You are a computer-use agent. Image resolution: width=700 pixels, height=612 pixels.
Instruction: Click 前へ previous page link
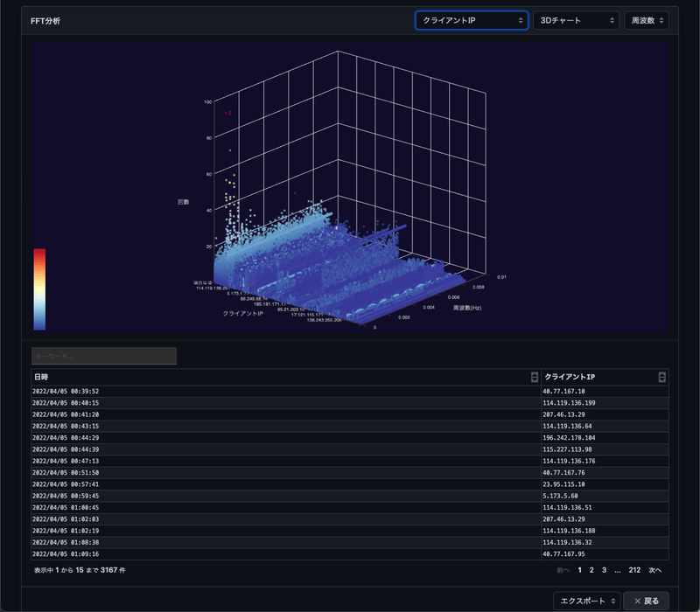pyautogui.click(x=563, y=570)
